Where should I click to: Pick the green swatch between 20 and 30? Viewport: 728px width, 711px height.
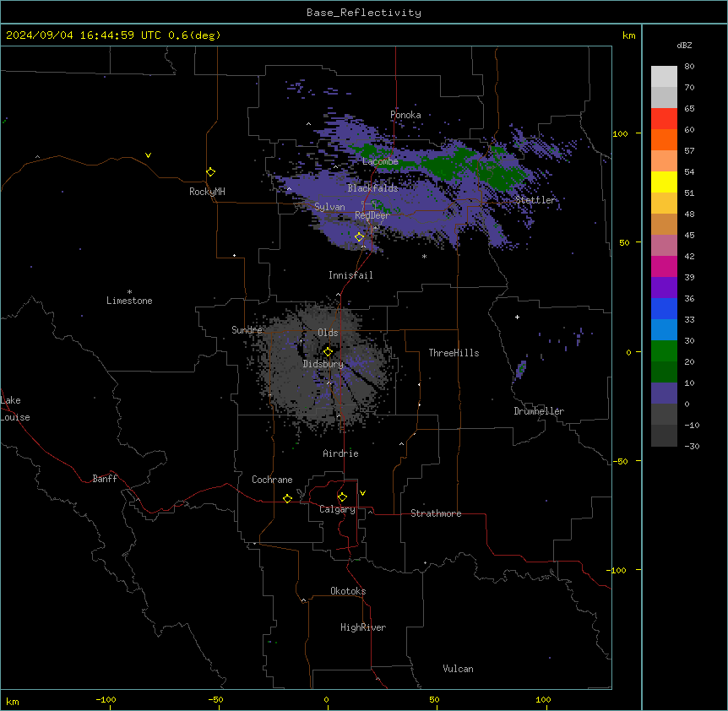(x=664, y=351)
